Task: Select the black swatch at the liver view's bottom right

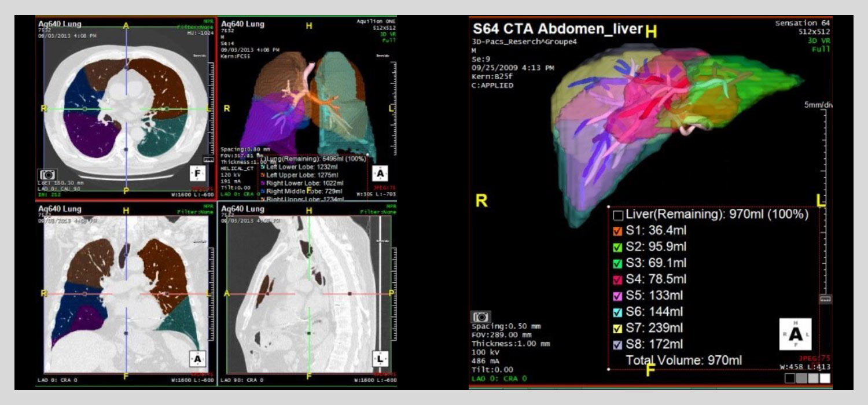Action: click(x=790, y=378)
